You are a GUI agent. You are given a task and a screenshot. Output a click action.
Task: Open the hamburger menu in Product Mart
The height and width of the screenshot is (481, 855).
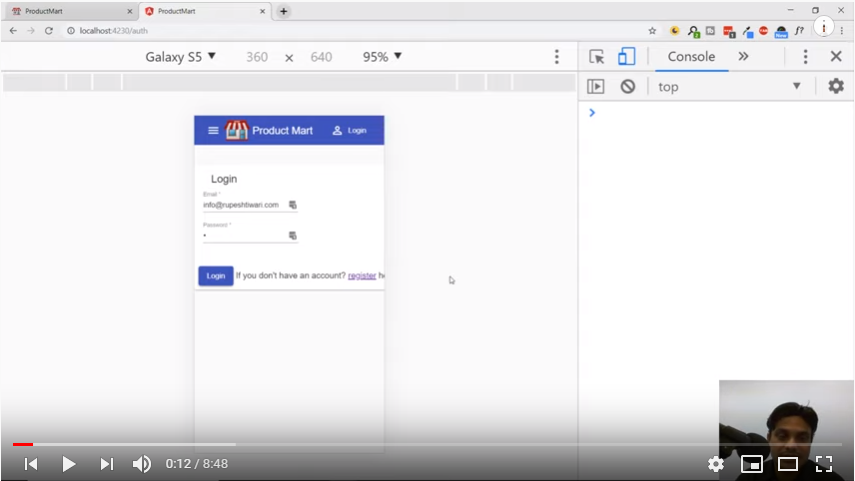(213, 131)
